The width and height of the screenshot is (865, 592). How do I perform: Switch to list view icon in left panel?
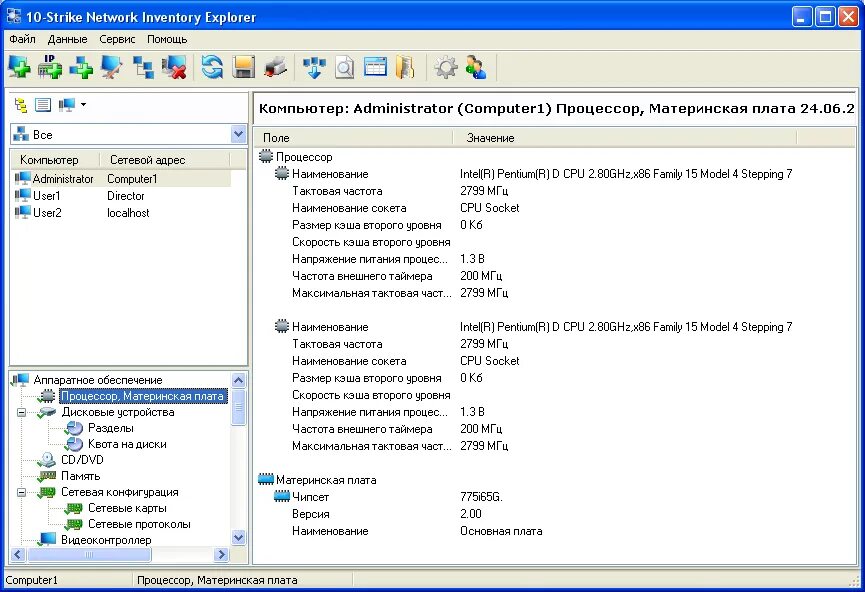click(43, 104)
